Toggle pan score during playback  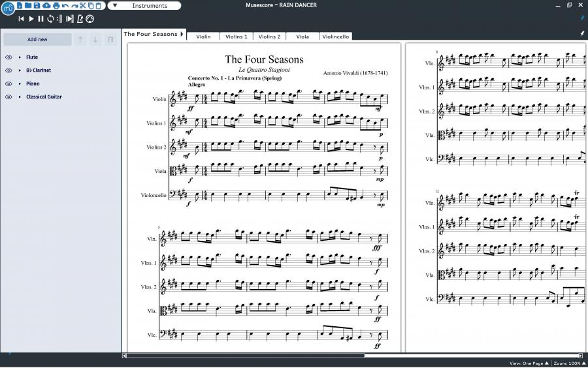click(x=70, y=19)
